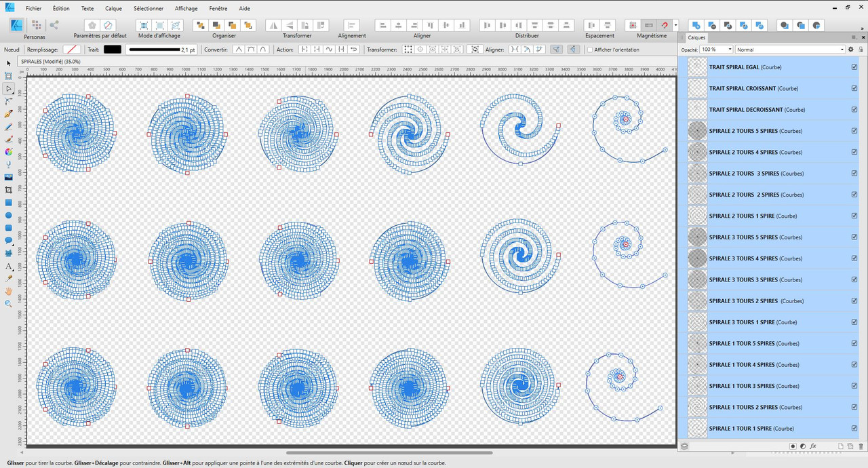Click Reverse curve action icon
Screen dimensions: 868x468
[354, 50]
